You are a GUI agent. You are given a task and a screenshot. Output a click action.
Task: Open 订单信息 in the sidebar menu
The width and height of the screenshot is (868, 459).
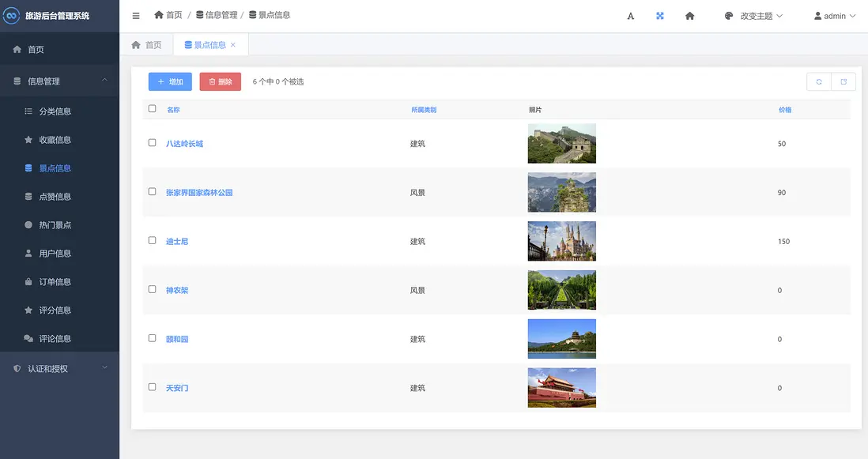pyautogui.click(x=55, y=282)
